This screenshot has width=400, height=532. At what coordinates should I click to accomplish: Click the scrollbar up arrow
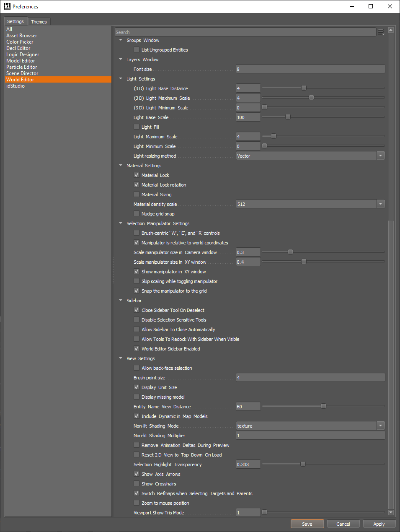[391, 30]
